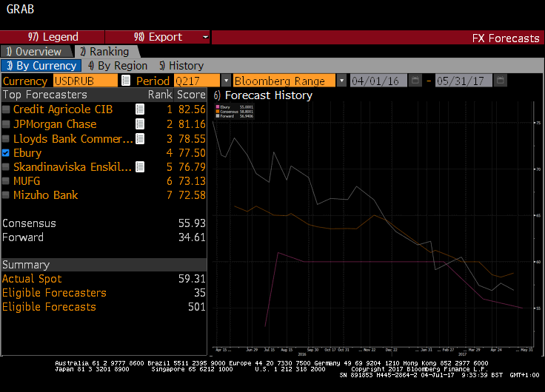Select Skandinaviska Enskil forecaster name
The width and height of the screenshot is (545, 392).
coord(73,167)
